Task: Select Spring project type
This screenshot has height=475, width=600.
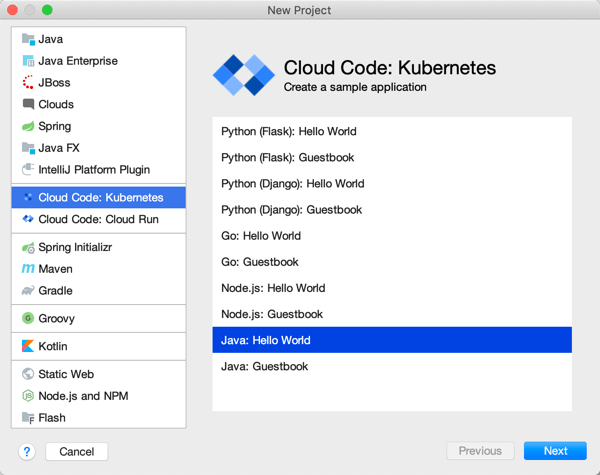Action: pos(55,126)
